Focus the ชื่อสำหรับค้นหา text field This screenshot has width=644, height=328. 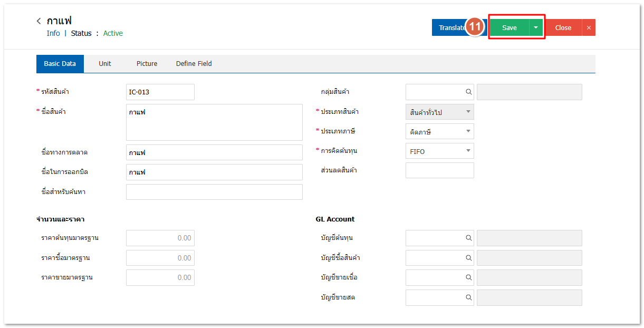click(x=214, y=192)
